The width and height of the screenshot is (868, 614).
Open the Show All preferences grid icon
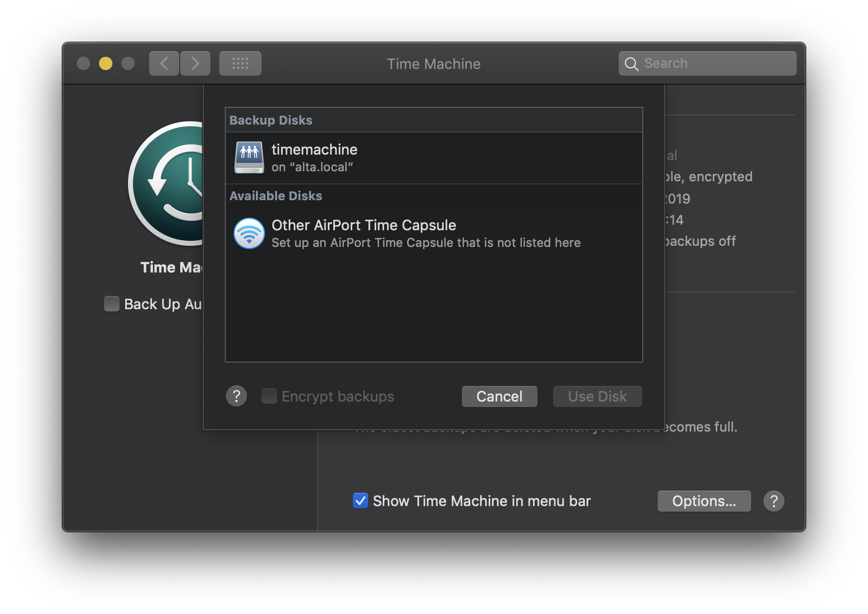coord(240,63)
